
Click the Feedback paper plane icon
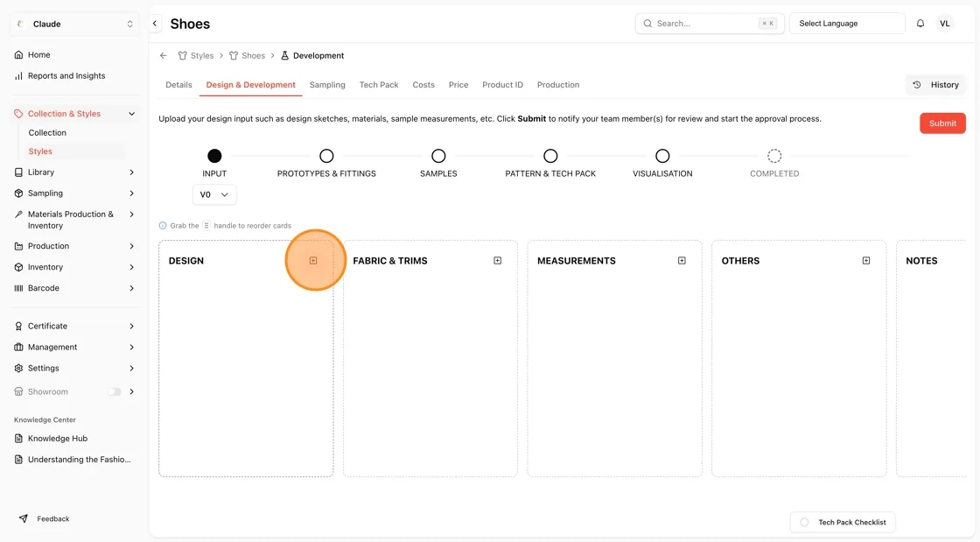tap(24, 519)
